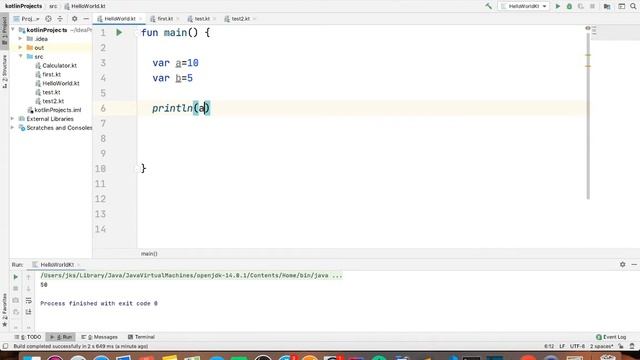The image size is (640, 360).
Task: Click the locate file target icon in Project panel
Action: coord(48,19)
